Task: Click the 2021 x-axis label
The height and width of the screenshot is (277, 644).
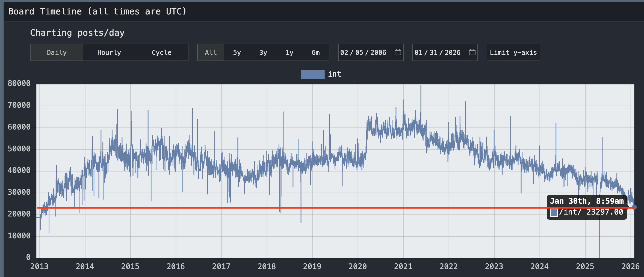Action: click(403, 266)
